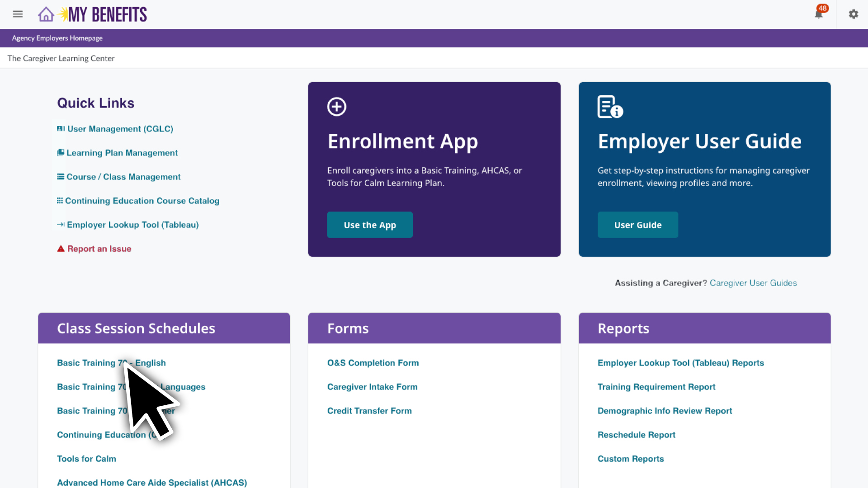Open the Caregiver Intake Form
The width and height of the screenshot is (868, 488).
[x=372, y=387]
